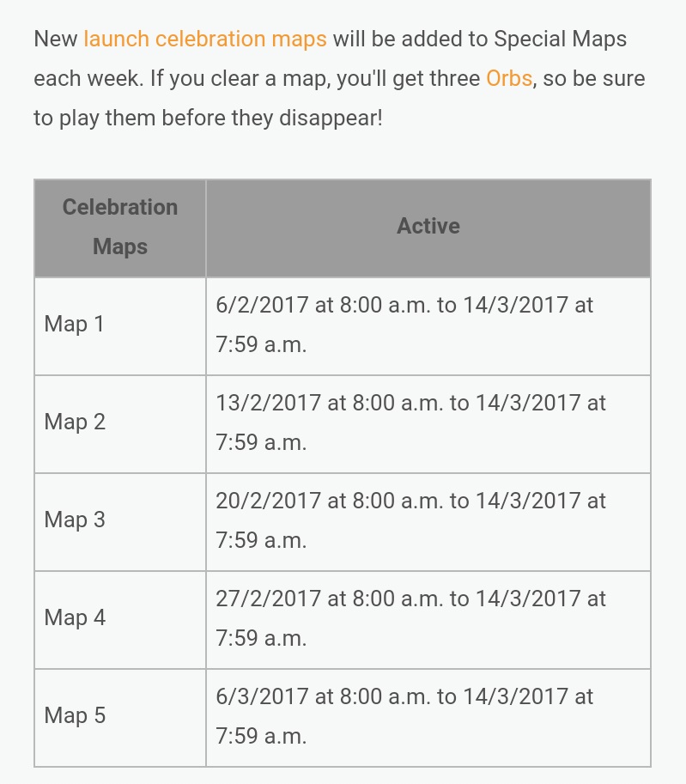
Task: Select Map 2 active period starting 13/2/2017
Action: tap(428, 423)
